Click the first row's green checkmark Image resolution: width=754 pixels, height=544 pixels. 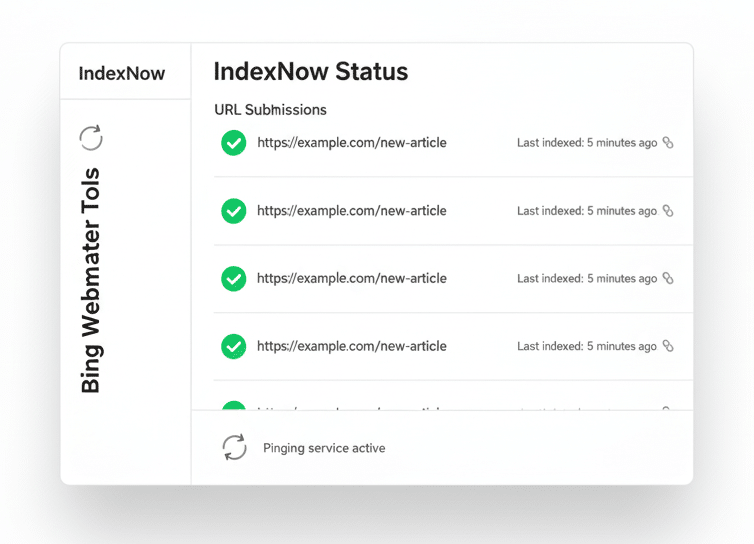coord(233,143)
